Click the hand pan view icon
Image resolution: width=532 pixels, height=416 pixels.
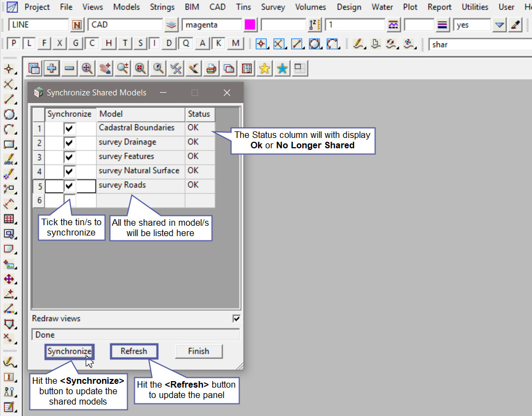tap(105, 68)
